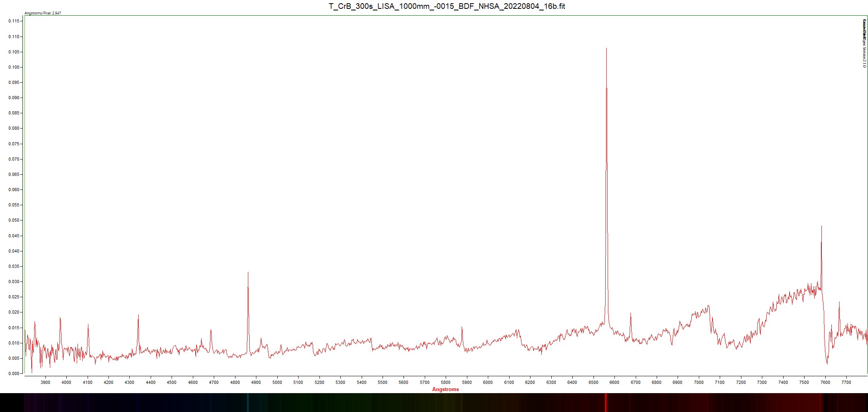868x412 pixels.
Task: Click the 3900 tick on the x-axis
Action: click(x=45, y=382)
